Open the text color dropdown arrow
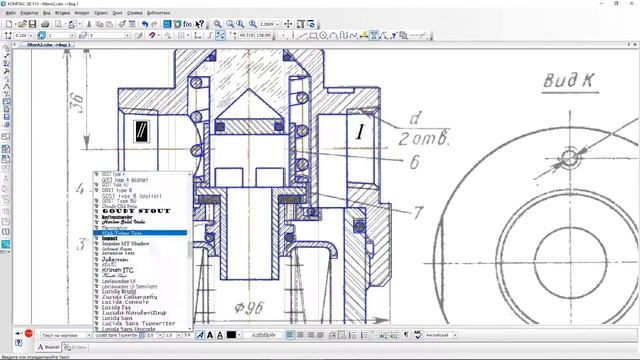Viewport: 640px width, 360px height. (239, 335)
